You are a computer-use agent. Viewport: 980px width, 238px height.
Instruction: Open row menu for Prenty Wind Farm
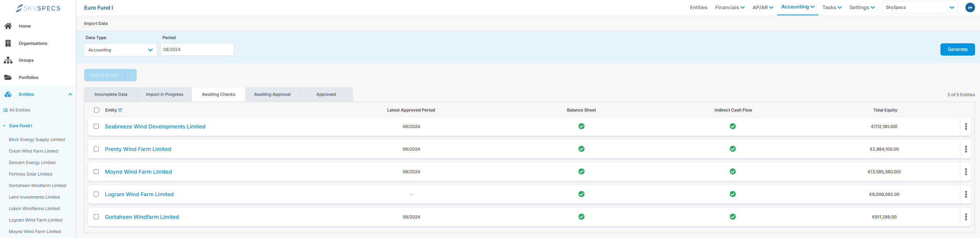[966, 149]
